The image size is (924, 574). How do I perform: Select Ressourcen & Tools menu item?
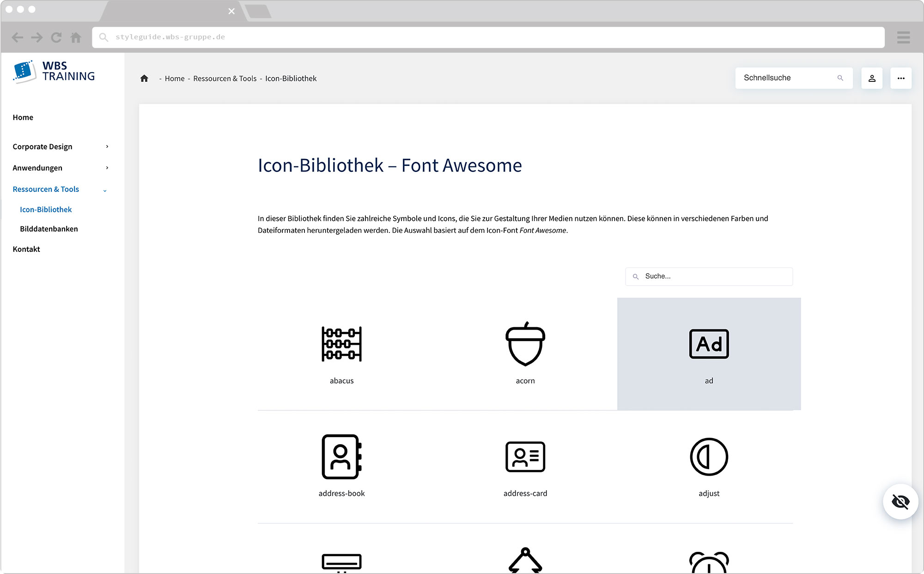tap(46, 189)
